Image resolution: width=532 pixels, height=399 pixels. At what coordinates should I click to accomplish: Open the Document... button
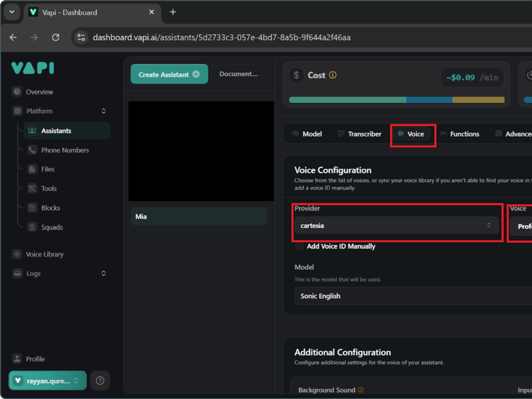(x=239, y=74)
